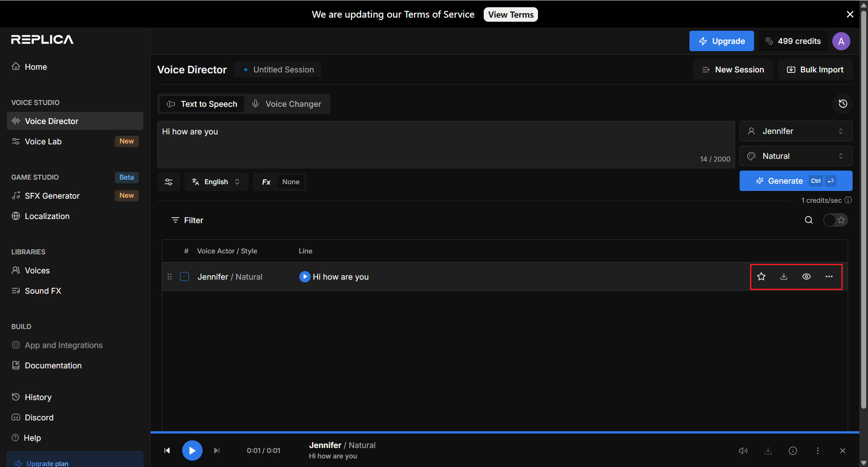Open Help in sidebar
Screen dimensions: 868x467
[x=75, y=438]
